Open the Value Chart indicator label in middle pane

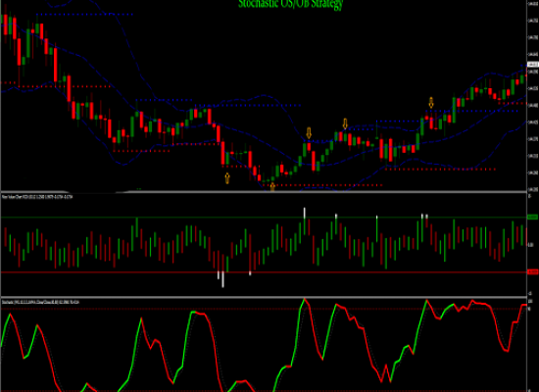(x=37, y=197)
